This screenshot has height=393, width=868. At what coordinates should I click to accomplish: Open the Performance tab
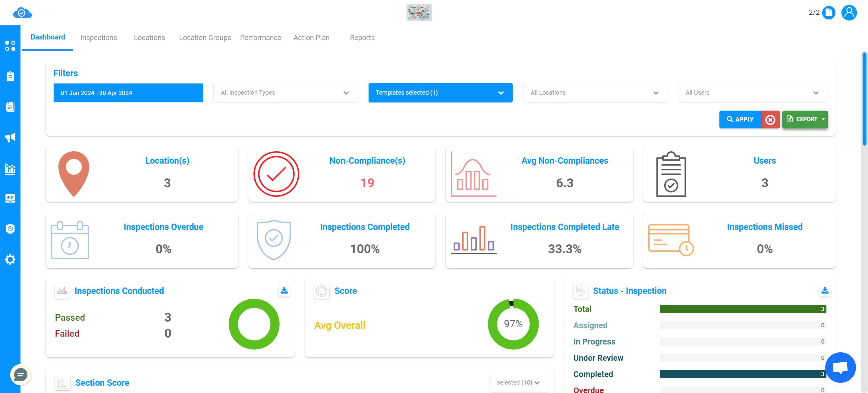pyautogui.click(x=260, y=38)
